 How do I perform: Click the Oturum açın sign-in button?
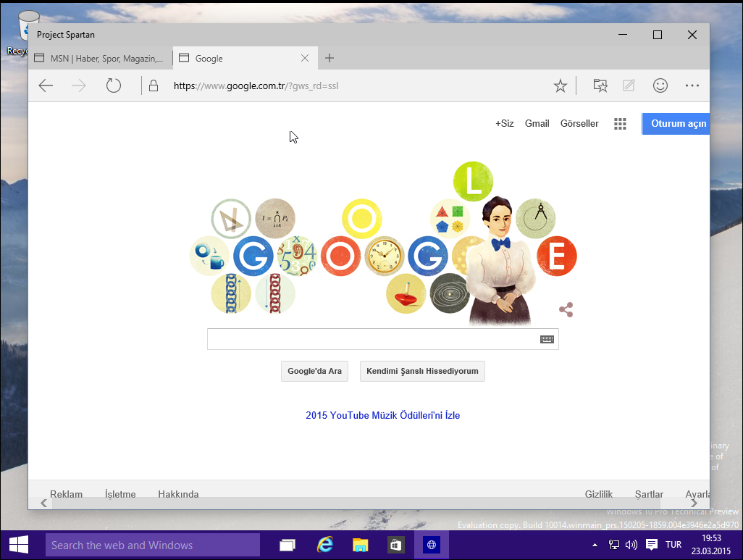tap(676, 124)
